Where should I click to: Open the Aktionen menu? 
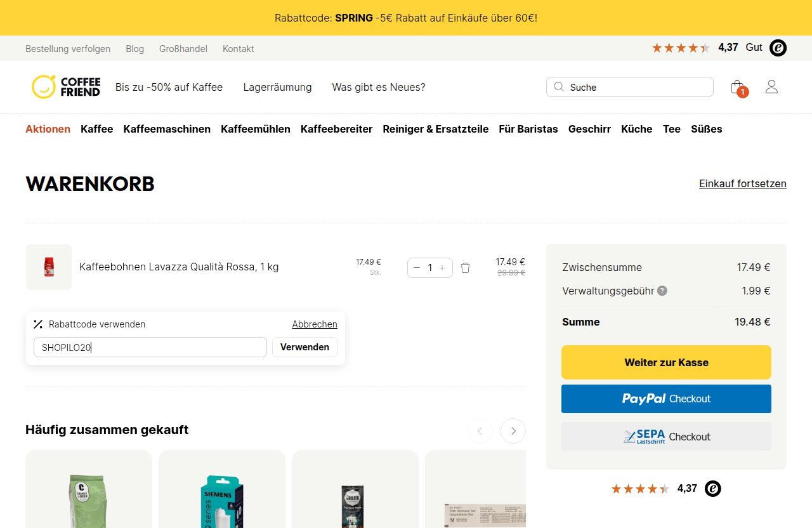click(48, 129)
